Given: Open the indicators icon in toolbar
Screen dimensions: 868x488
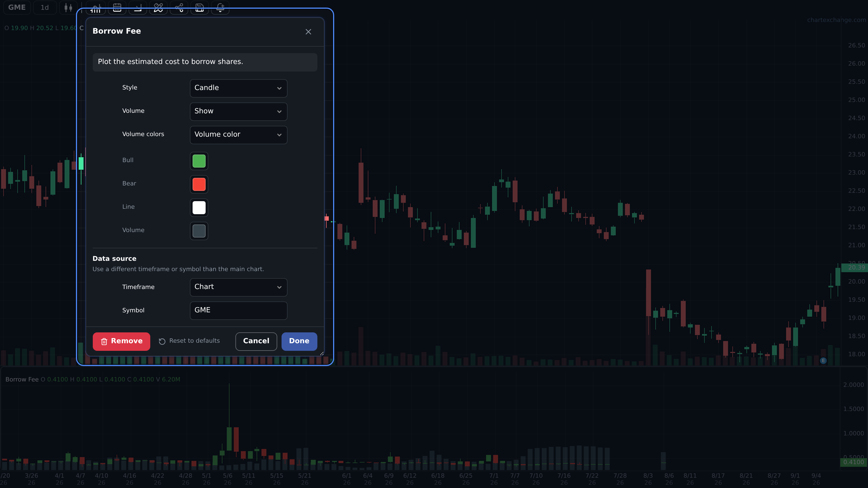Looking at the screenshot, I should coord(96,7).
